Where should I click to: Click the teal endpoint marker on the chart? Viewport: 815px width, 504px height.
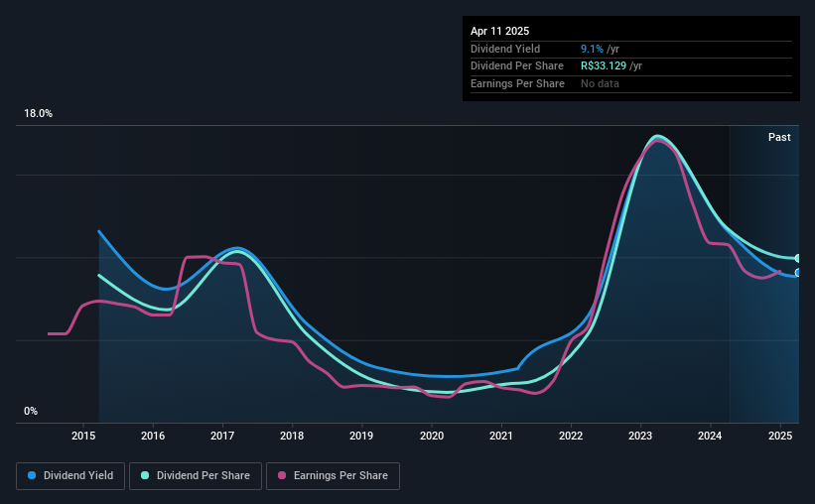click(x=798, y=258)
